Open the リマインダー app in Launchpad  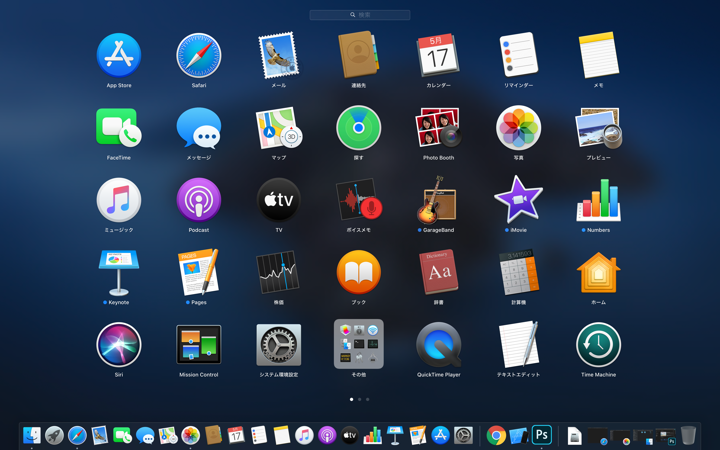pos(518,55)
